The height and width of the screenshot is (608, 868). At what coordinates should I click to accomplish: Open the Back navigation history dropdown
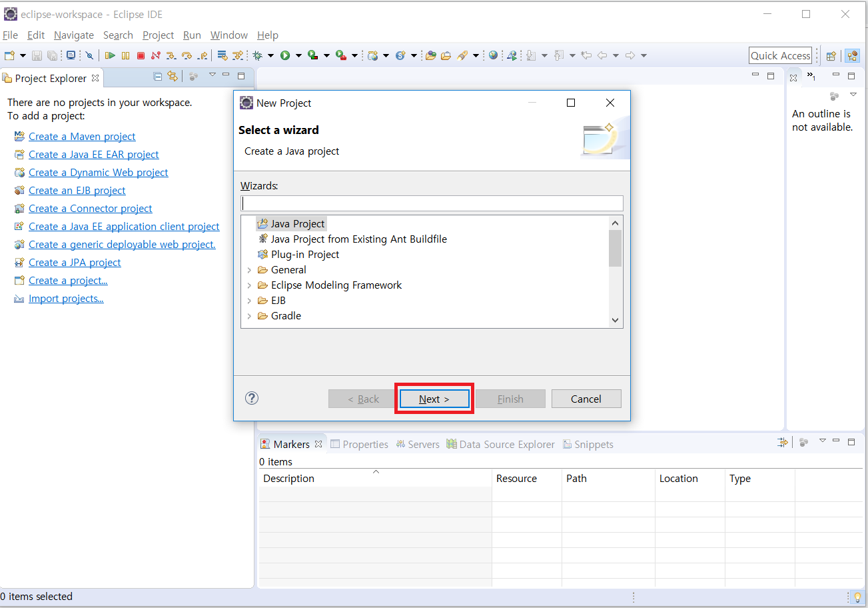click(616, 55)
